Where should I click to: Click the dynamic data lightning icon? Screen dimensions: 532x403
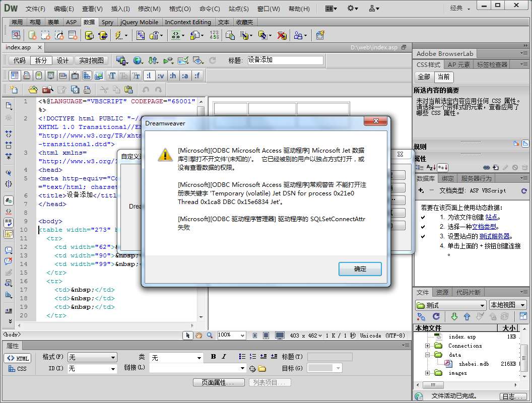point(120,35)
